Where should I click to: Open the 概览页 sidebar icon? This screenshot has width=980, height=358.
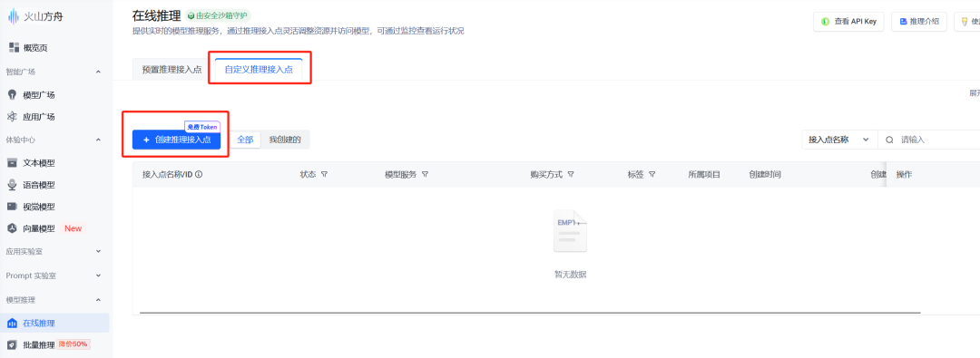(14, 47)
